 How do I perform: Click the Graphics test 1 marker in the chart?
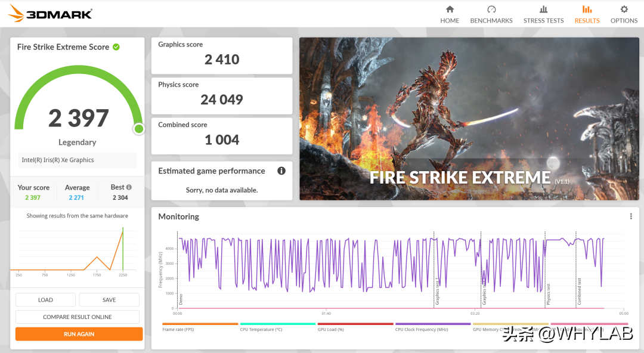437,291
